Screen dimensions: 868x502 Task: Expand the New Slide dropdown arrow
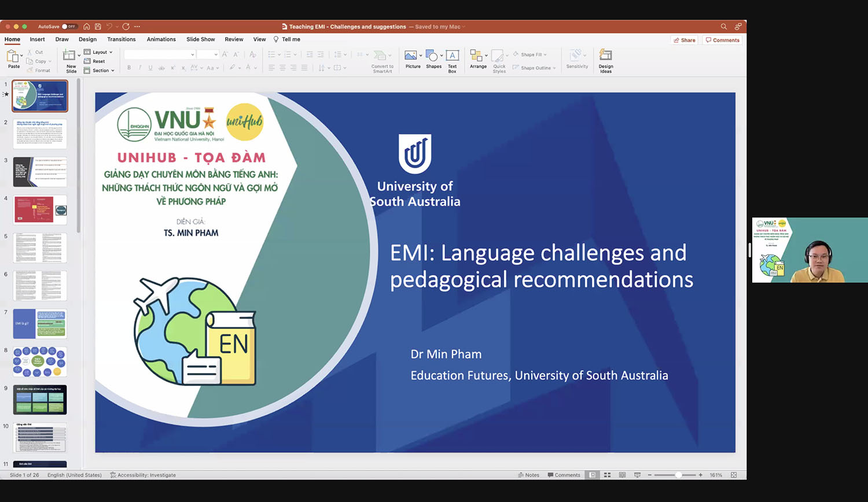pos(79,56)
